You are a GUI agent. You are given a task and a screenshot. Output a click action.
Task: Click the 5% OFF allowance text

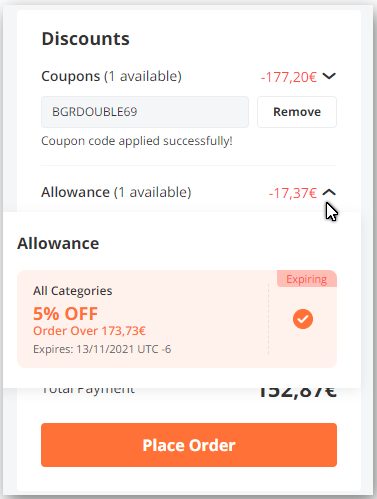65,314
